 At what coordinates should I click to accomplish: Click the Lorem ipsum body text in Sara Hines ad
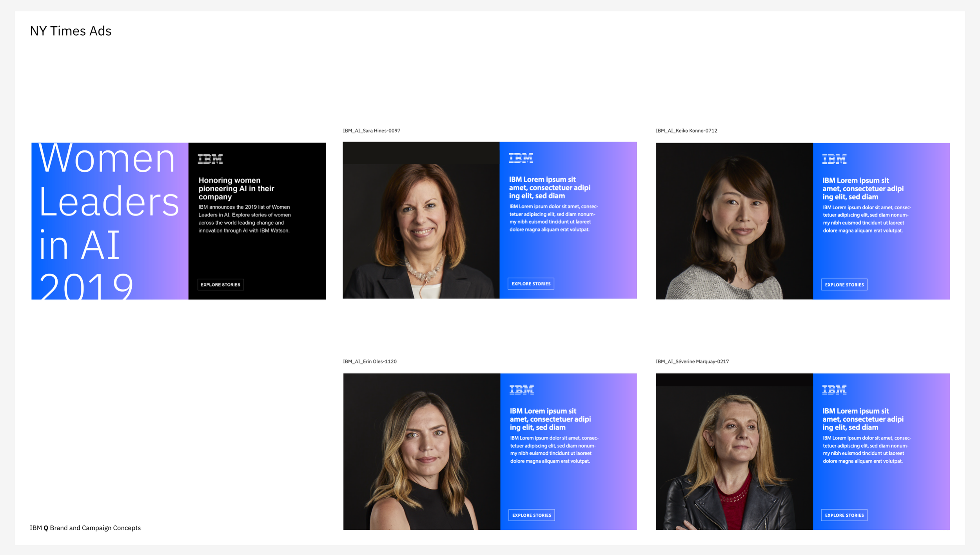[x=554, y=218]
